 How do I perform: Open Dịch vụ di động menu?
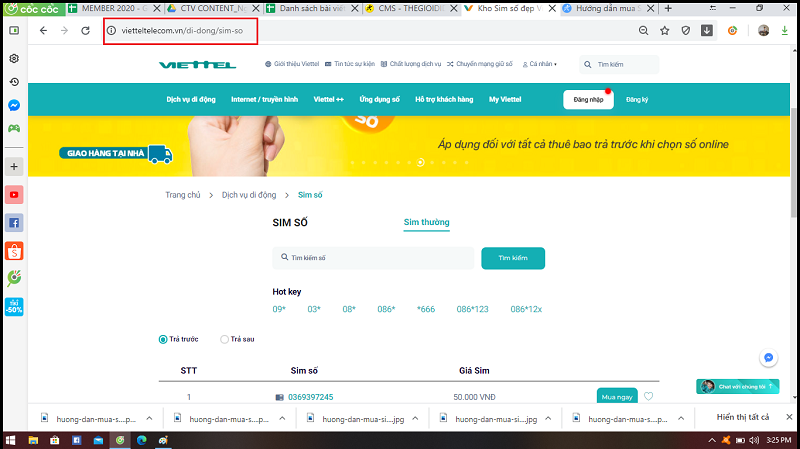[x=191, y=99]
